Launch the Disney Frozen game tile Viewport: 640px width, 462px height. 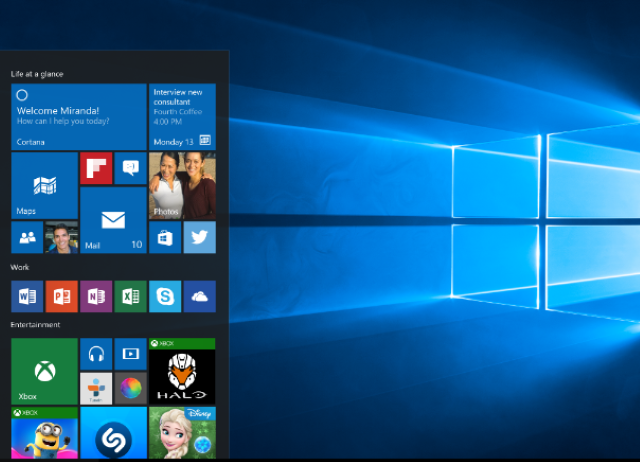tap(182, 433)
